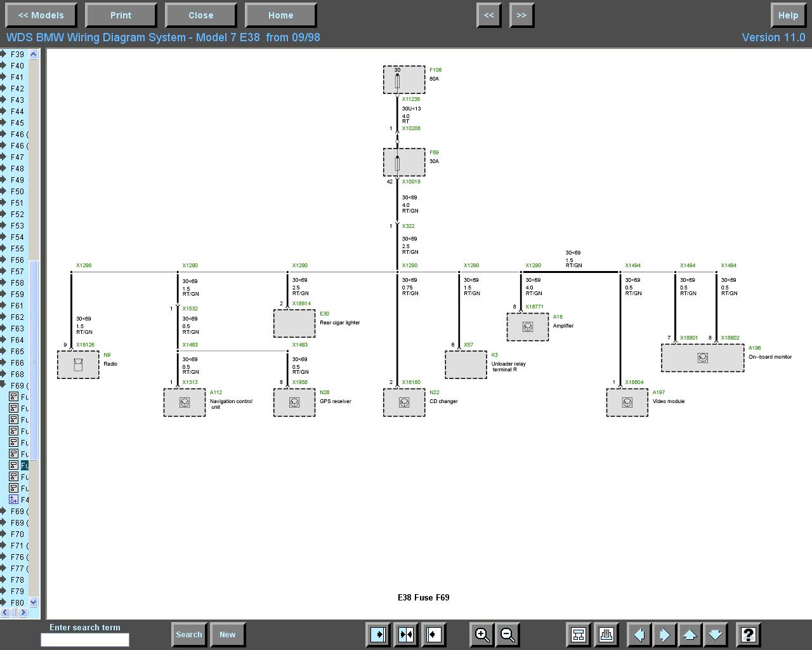Click the Search button
The width and height of the screenshot is (812, 650).
[188, 634]
